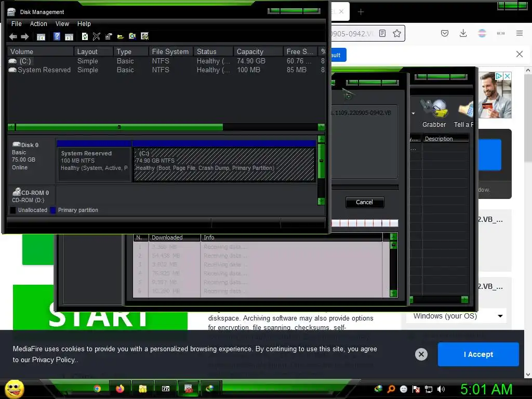Click the volume speaker tray icon
Viewport: 532px width, 399px height.
pyautogui.click(x=441, y=389)
